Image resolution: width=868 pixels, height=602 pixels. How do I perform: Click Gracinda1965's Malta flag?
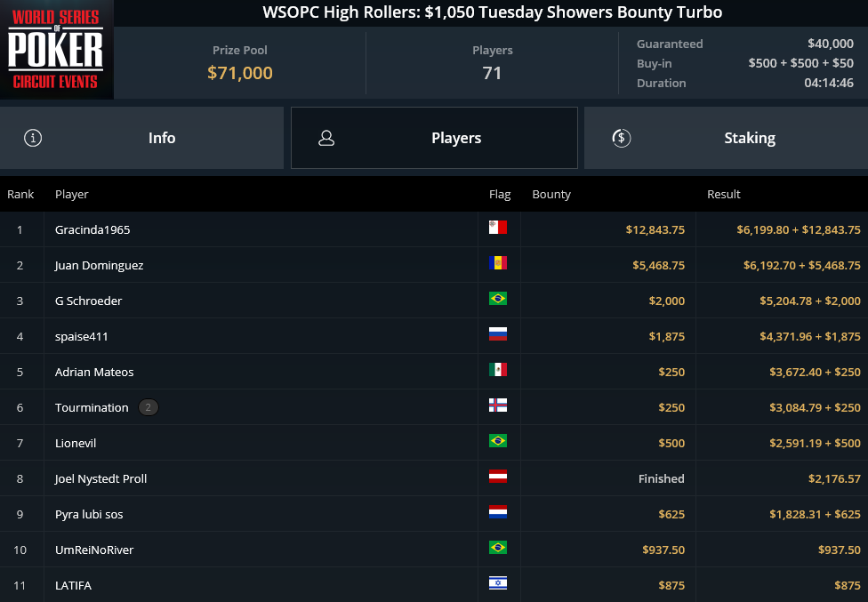(498, 228)
